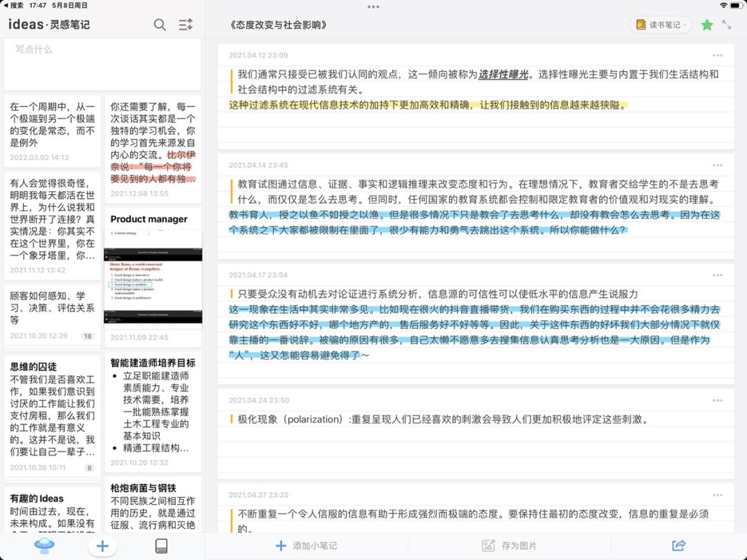Click the UFO icon in the bottom toolbar
This screenshot has width=747, height=560.
click(x=44, y=545)
